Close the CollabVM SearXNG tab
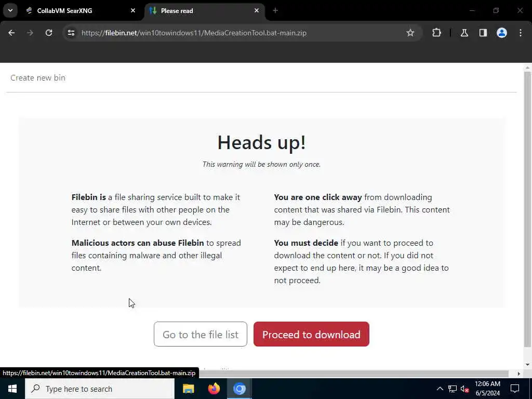Image resolution: width=532 pixels, height=399 pixels. point(133,10)
